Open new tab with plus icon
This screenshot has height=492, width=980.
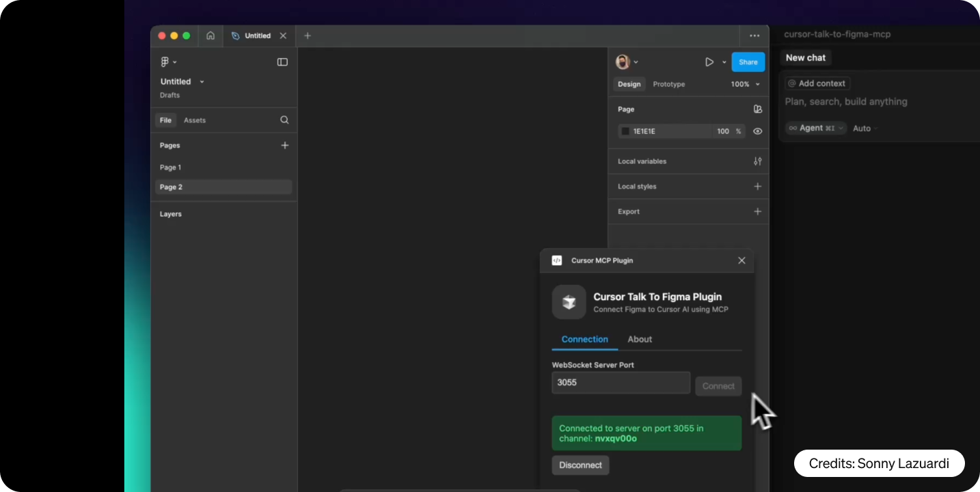tap(308, 36)
